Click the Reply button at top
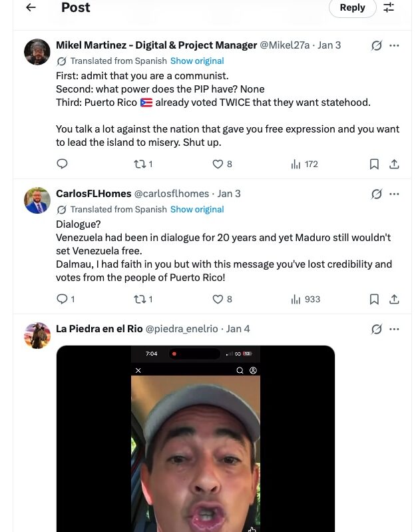This screenshot has width=420, height=532. [352, 7]
